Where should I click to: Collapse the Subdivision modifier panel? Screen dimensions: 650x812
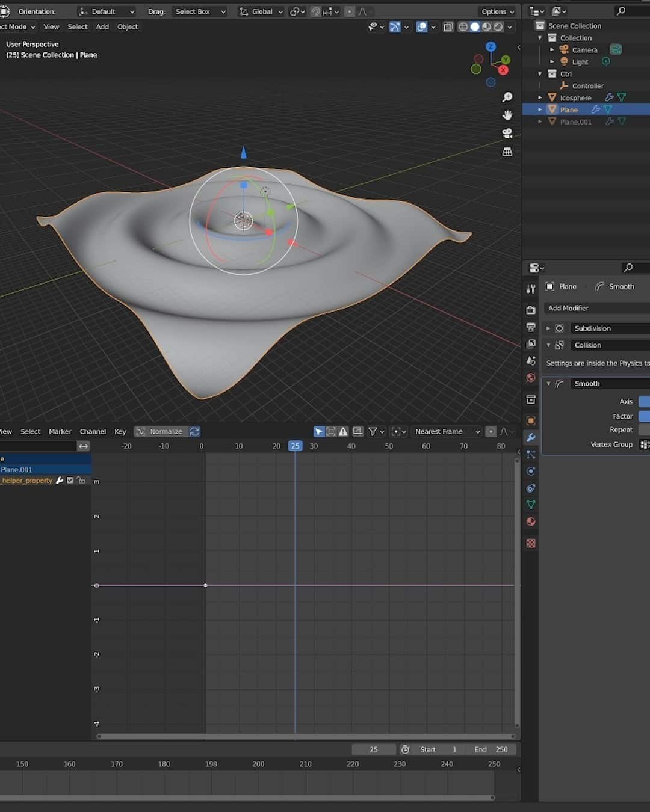pyautogui.click(x=548, y=328)
